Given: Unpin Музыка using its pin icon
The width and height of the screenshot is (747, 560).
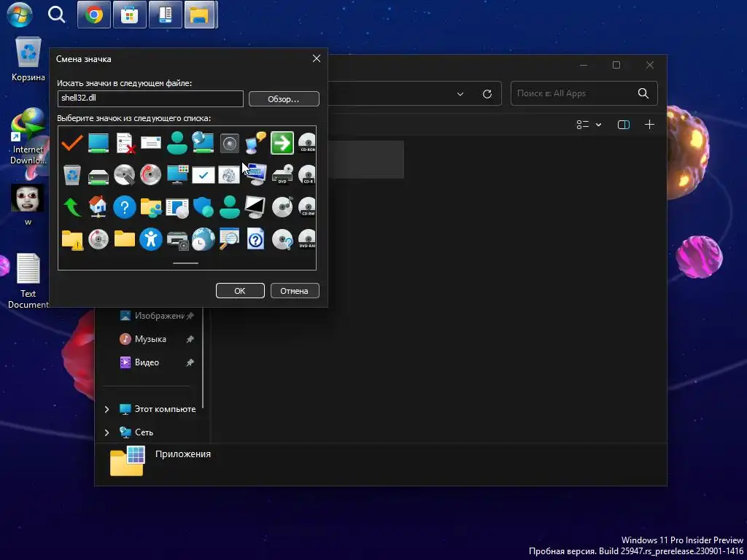Looking at the screenshot, I should point(190,339).
